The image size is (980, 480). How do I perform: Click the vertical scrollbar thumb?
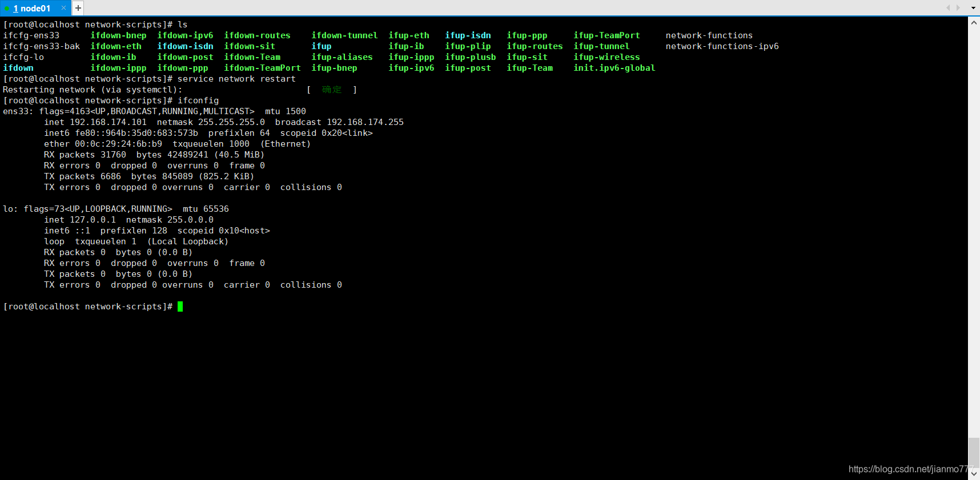click(974, 453)
